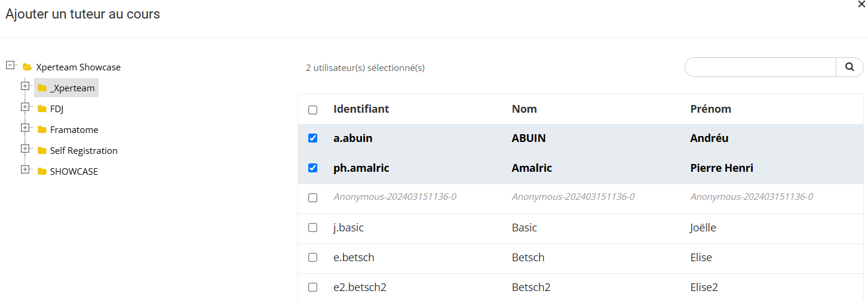
Task: Expand the FDJ tree node
Action: point(25,107)
